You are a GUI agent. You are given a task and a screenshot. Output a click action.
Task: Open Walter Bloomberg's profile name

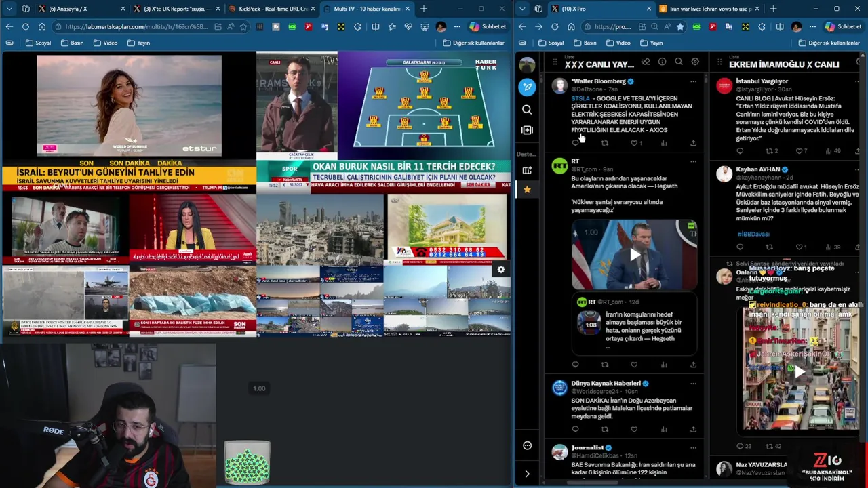598,81
